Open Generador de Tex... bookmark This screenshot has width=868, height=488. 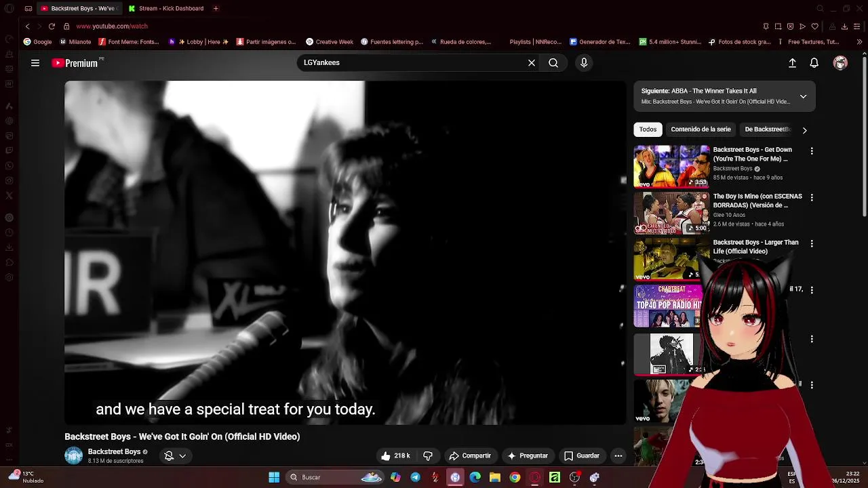click(600, 42)
